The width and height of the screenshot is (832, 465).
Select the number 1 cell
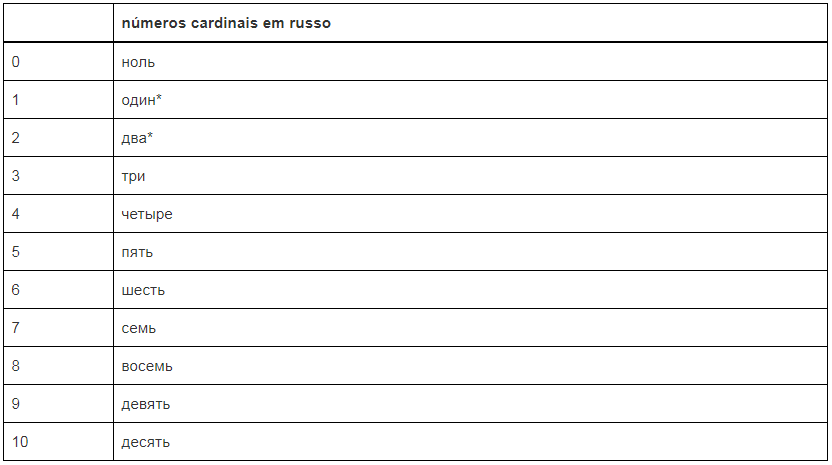click(16, 100)
